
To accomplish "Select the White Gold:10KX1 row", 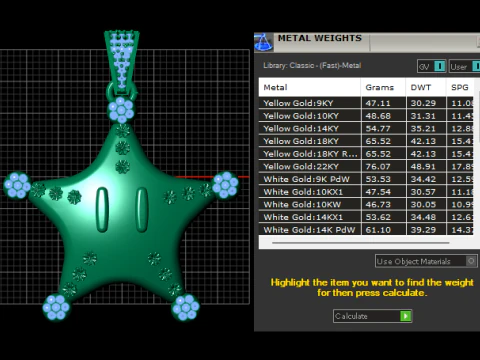I will click(366, 192).
